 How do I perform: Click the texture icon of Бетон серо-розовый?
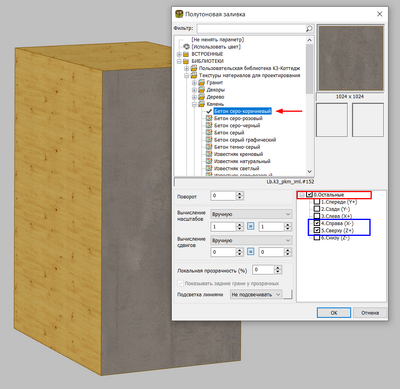209,118
